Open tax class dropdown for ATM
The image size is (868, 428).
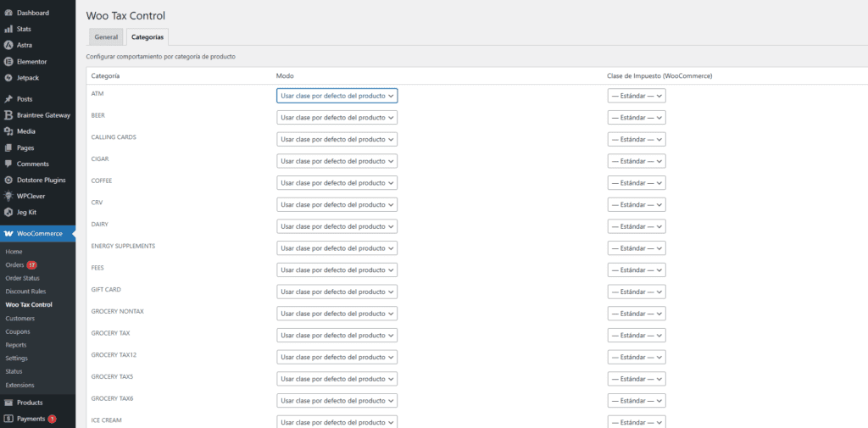[637, 96]
